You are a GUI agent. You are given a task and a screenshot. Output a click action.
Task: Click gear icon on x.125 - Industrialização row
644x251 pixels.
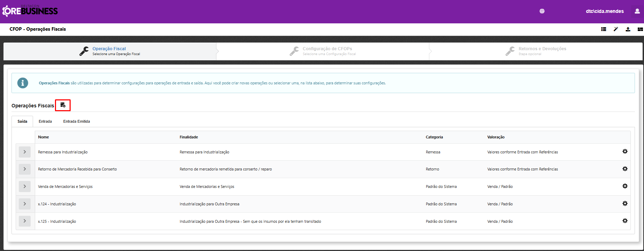(x=625, y=221)
